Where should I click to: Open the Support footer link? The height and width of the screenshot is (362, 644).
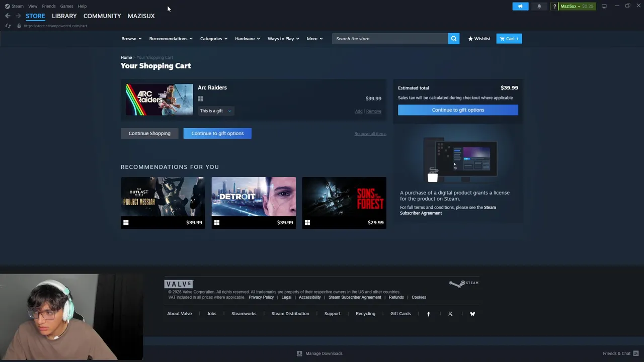332,314
